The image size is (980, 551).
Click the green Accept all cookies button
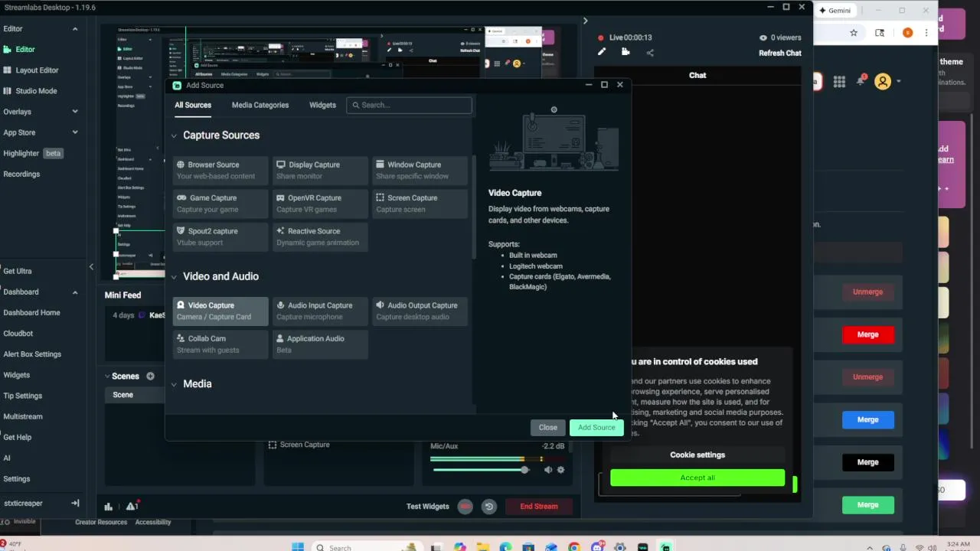pyautogui.click(x=697, y=478)
